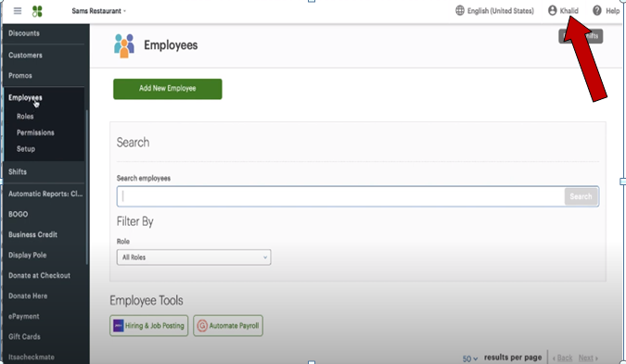Open Customers in the sidebar
The image size is (626, 364).
pyautogui.click(x=25, y=56)
